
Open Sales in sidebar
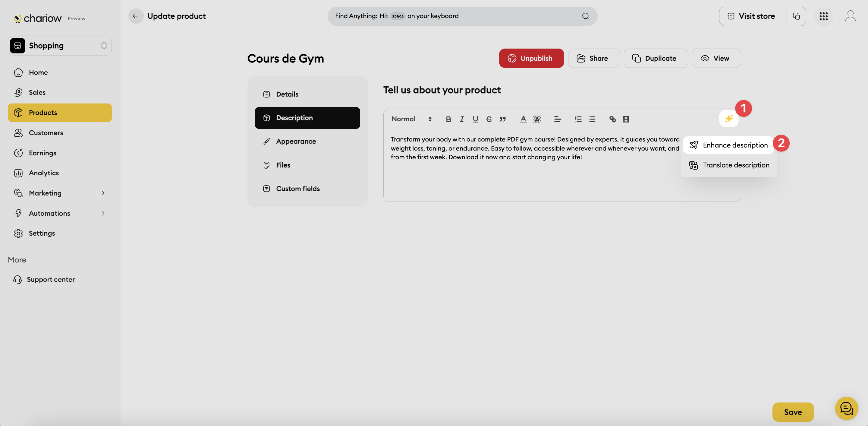click(x=60, y=92)
